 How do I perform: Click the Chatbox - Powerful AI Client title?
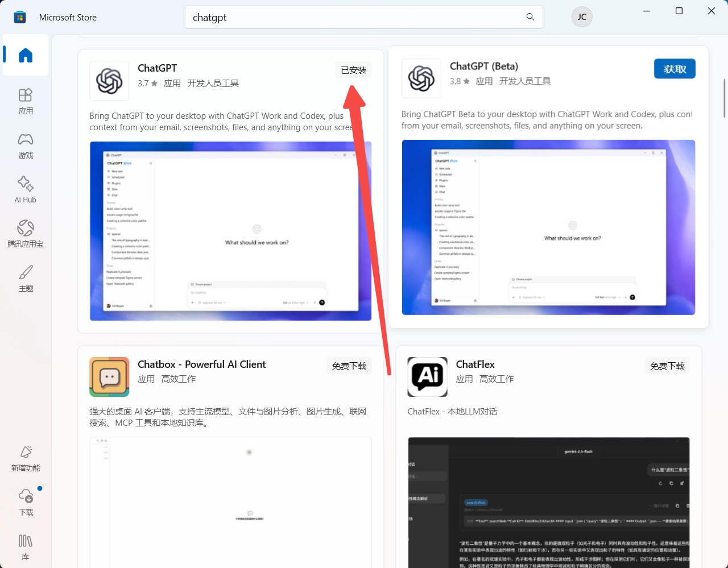click(x=201, y=364)
